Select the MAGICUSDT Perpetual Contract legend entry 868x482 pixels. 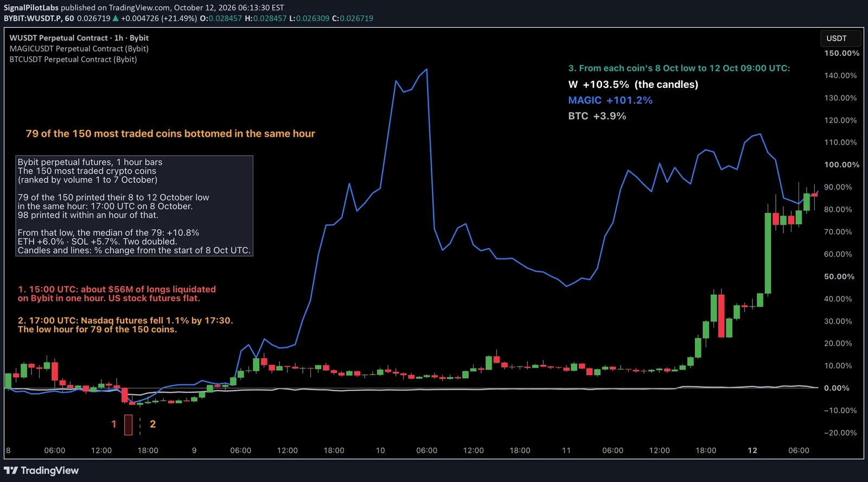[79, 49]
